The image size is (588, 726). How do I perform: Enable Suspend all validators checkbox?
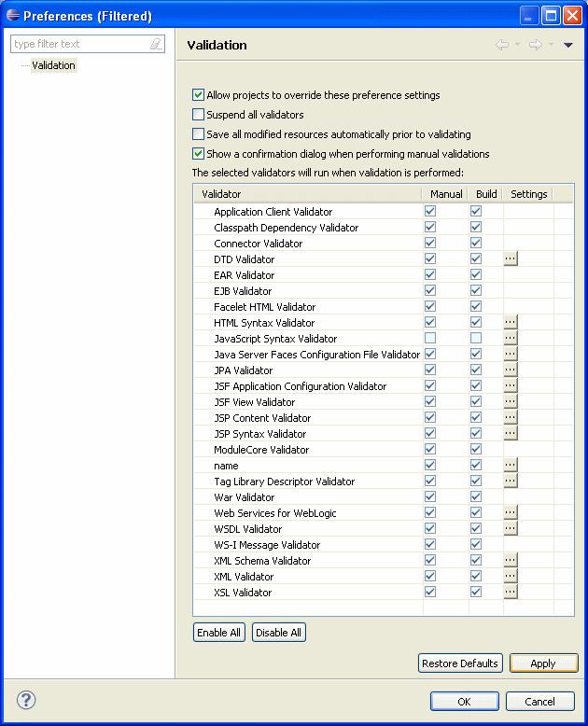click(198, 115)
